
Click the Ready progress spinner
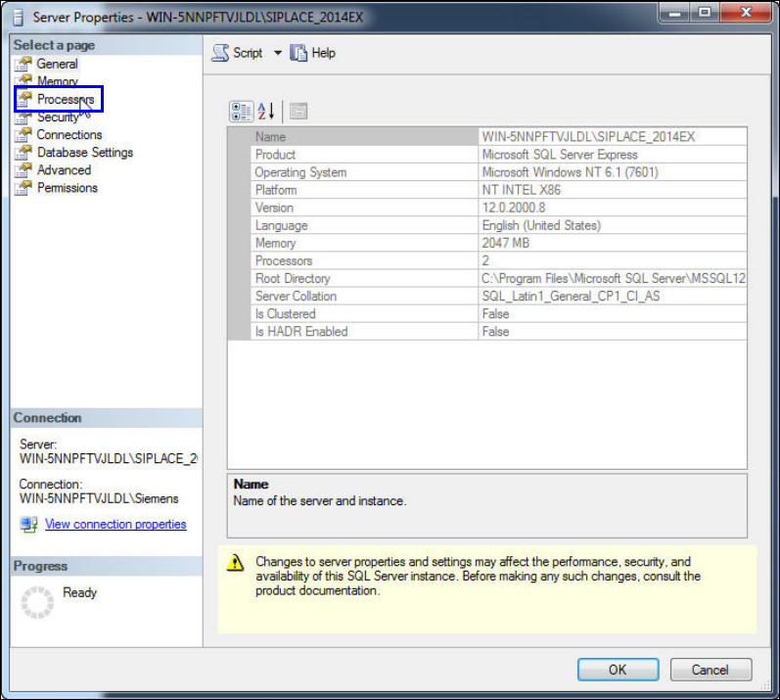tap(37, 602)
